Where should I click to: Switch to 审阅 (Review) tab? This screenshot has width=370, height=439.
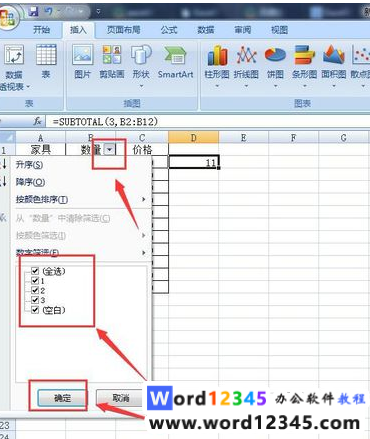pos(242,30)
